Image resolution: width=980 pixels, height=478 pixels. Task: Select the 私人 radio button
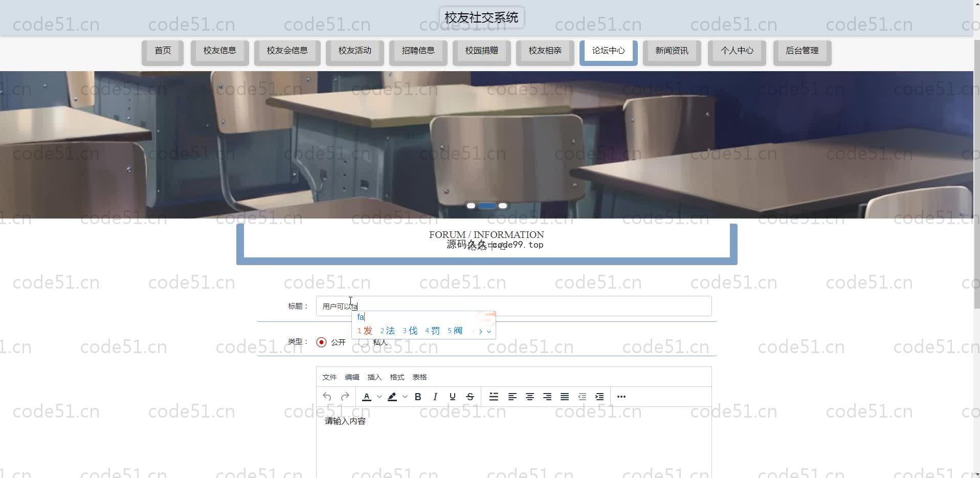tap(363, 342)
